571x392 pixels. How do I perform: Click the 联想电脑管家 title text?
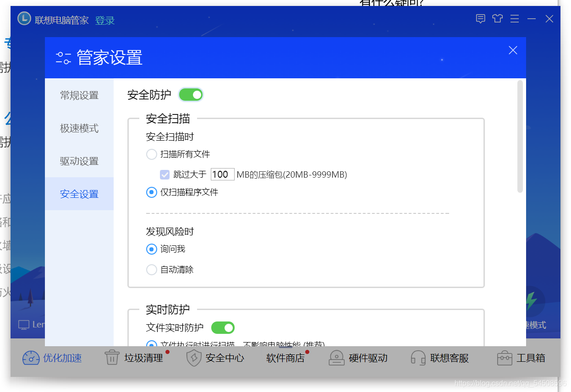click(x=62, y=20)
